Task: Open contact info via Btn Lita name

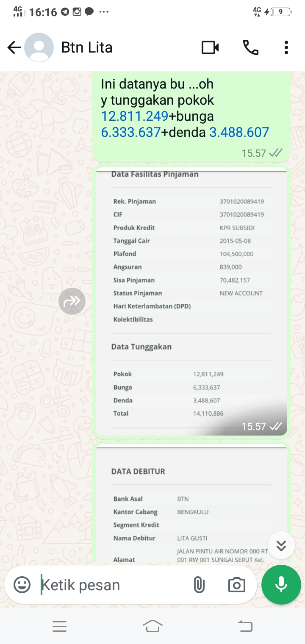Action: click(x=87, y=47)
